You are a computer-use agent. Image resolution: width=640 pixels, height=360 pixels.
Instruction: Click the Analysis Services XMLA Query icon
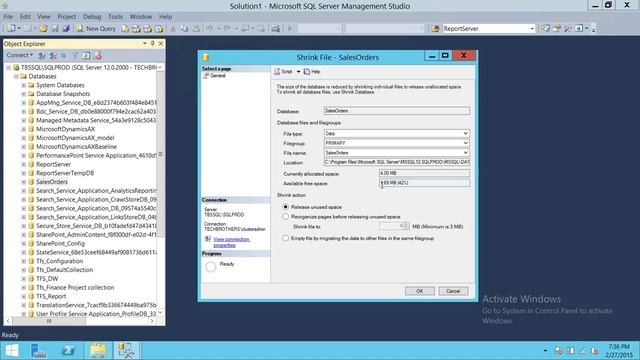pos(159,29)
